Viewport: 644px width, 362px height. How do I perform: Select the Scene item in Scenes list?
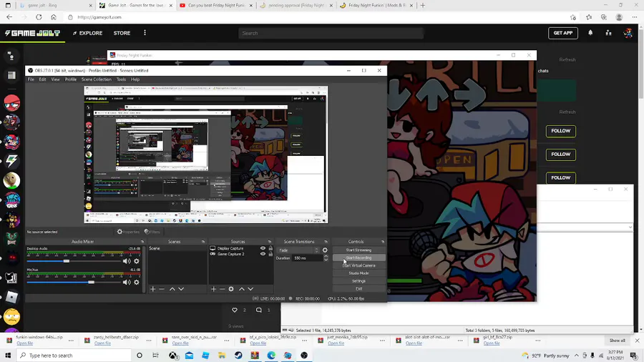click(x=177, y=248)
